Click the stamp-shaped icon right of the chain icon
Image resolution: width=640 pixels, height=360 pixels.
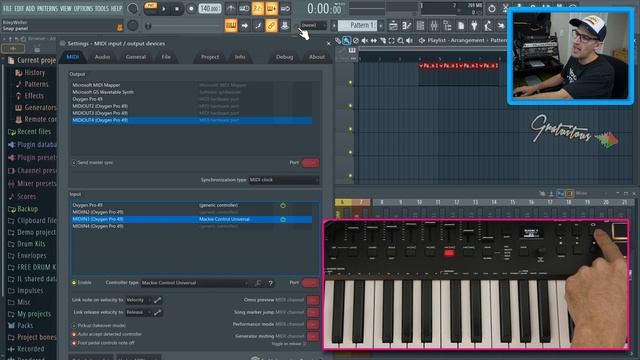[285, 25]
